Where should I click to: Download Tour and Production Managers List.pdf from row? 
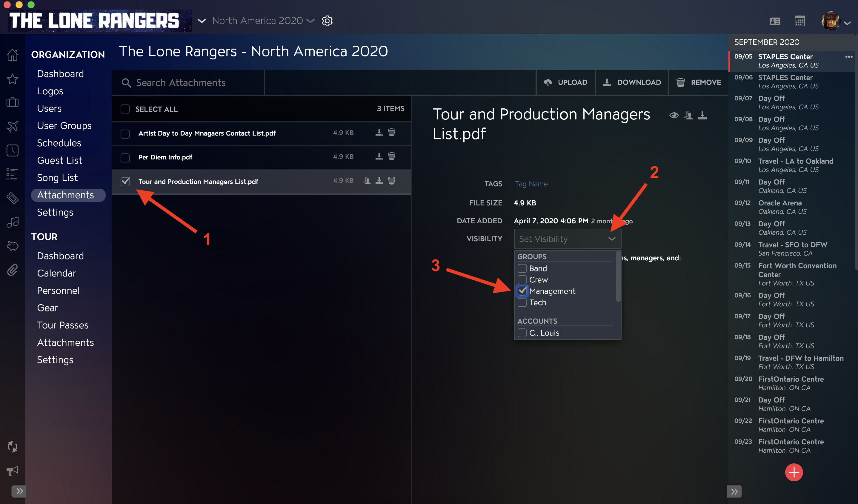(379, 180)
